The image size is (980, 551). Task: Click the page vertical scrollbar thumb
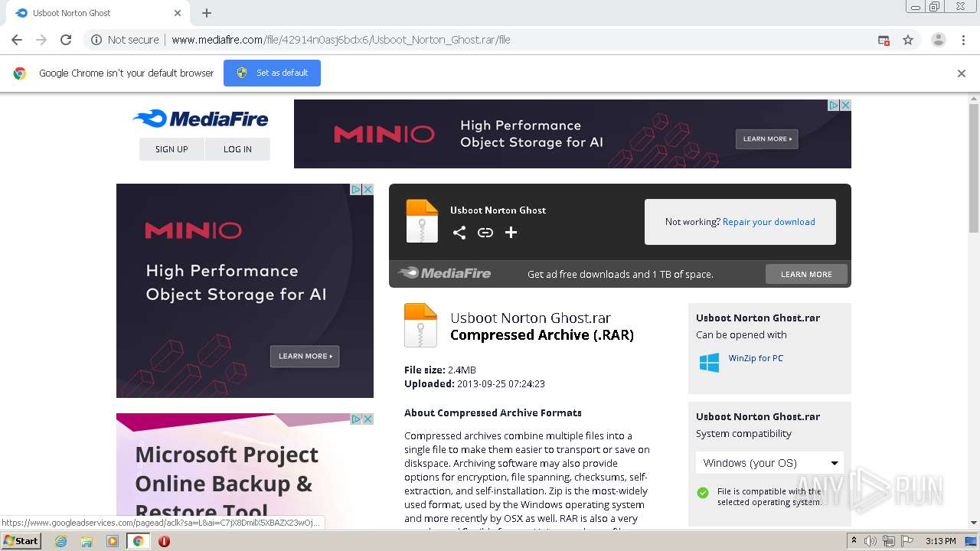click(974, 168)
